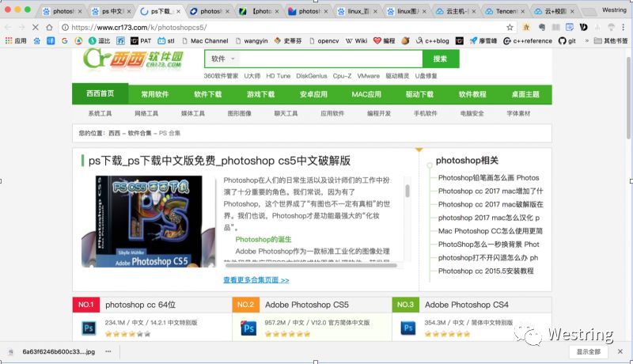This screenshot has height=364, width=633.
Task: Switch to the linux_百 browser tab
Action: [x=358, y=11]
